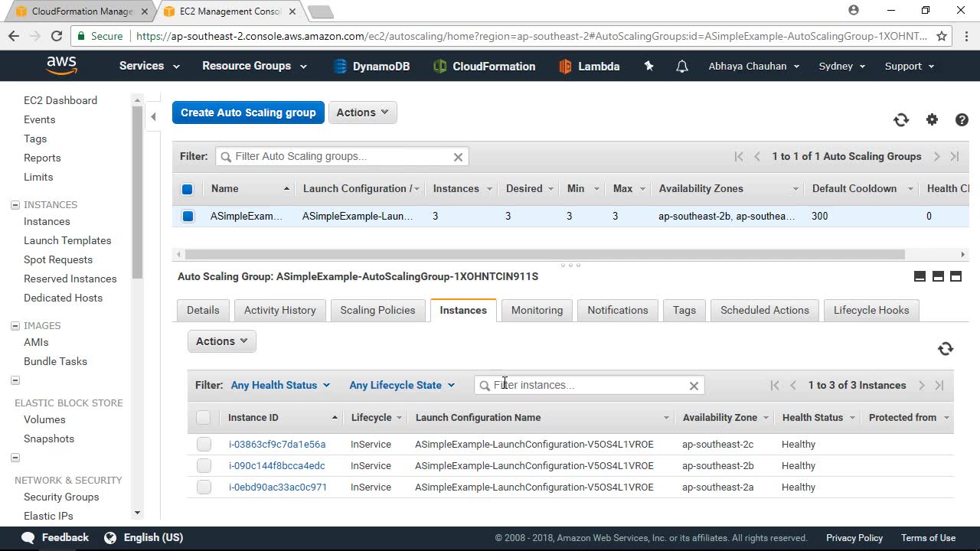Open the notifications bell
Viewport: 980px width, 551px height.
[681, 67]
